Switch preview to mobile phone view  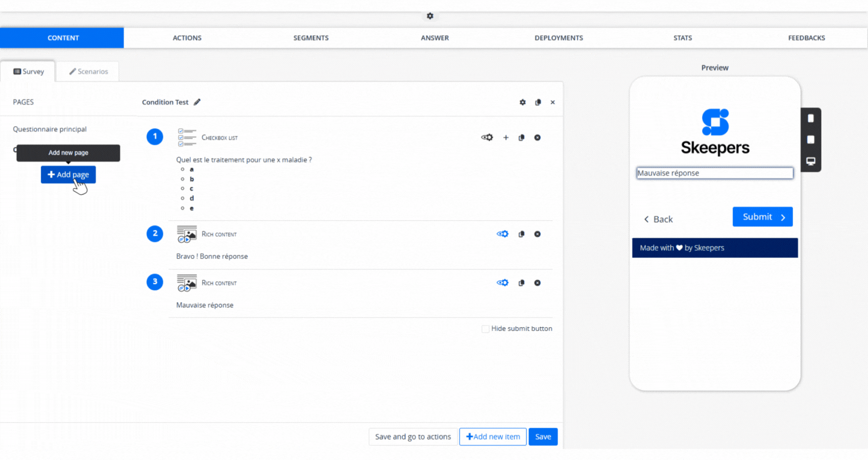(810, 119)
